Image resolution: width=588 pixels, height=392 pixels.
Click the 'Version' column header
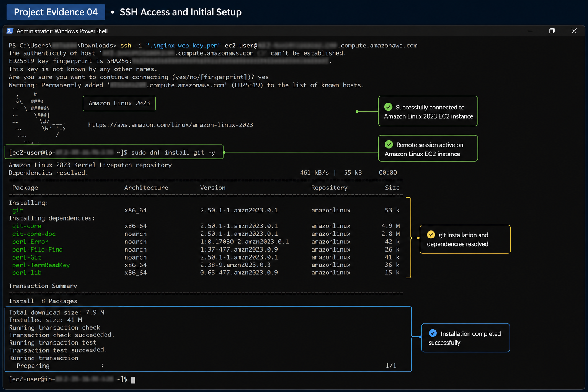[213, 188]
